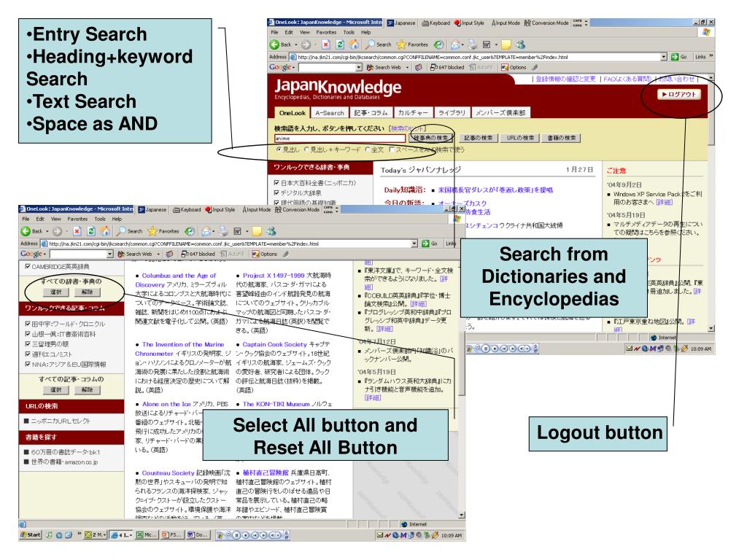This screenshot has width=747, height=560.
Task: Toggle 日本大百科全書 checkbox
Action: (x=276, y=183)
